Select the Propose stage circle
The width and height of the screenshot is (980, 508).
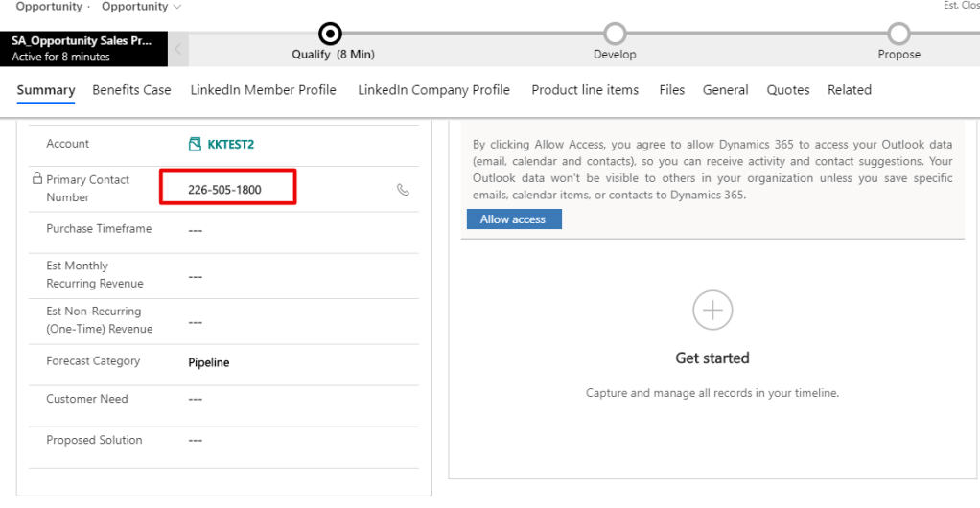(x=898, y=35)
